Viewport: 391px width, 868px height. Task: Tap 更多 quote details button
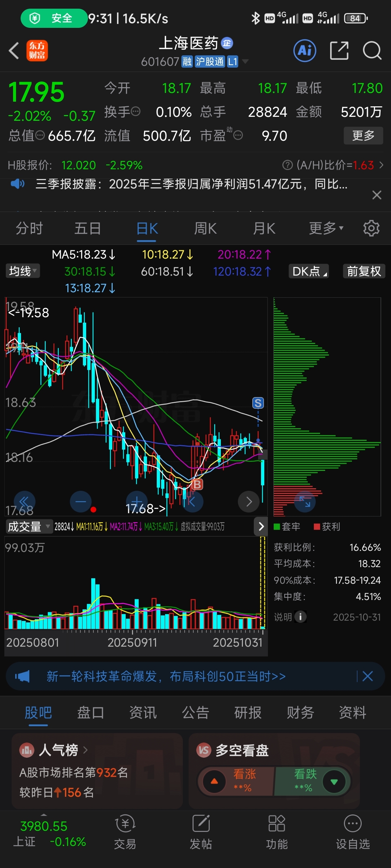coord(363,136)
